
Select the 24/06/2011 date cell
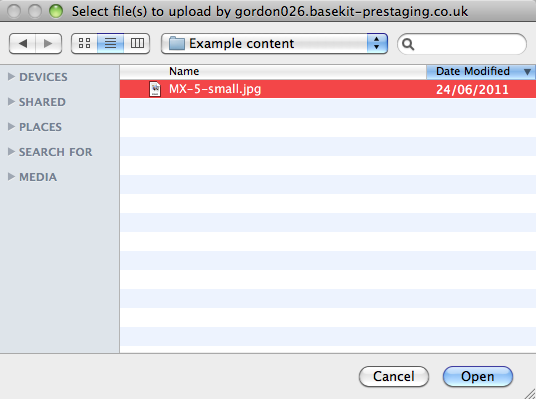[x=472, y=90]
